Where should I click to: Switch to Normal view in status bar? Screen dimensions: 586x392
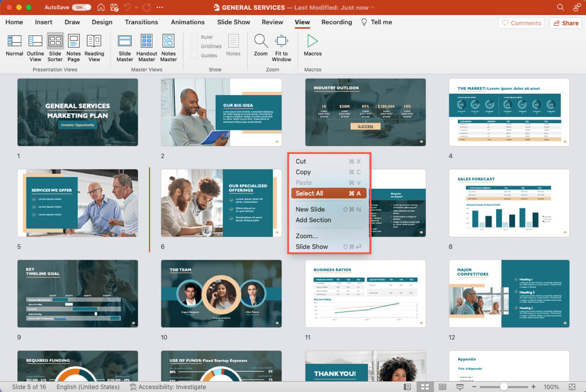point(407,387)
